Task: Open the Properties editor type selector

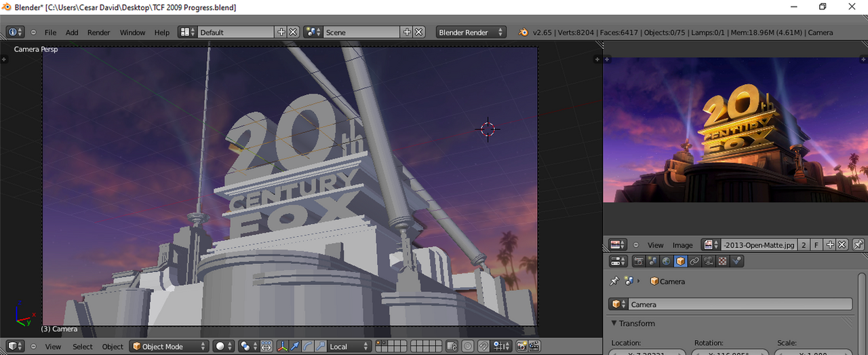Action: (x=618, y=261)
